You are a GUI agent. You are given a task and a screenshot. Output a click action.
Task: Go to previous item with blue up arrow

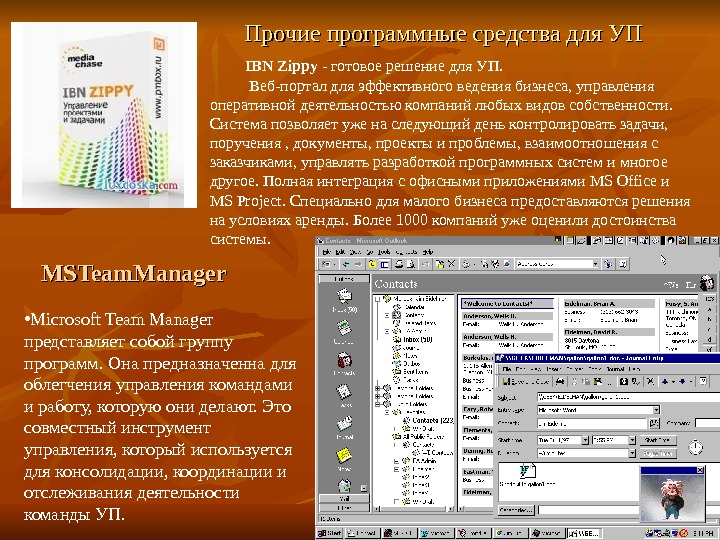coord(665,381)
